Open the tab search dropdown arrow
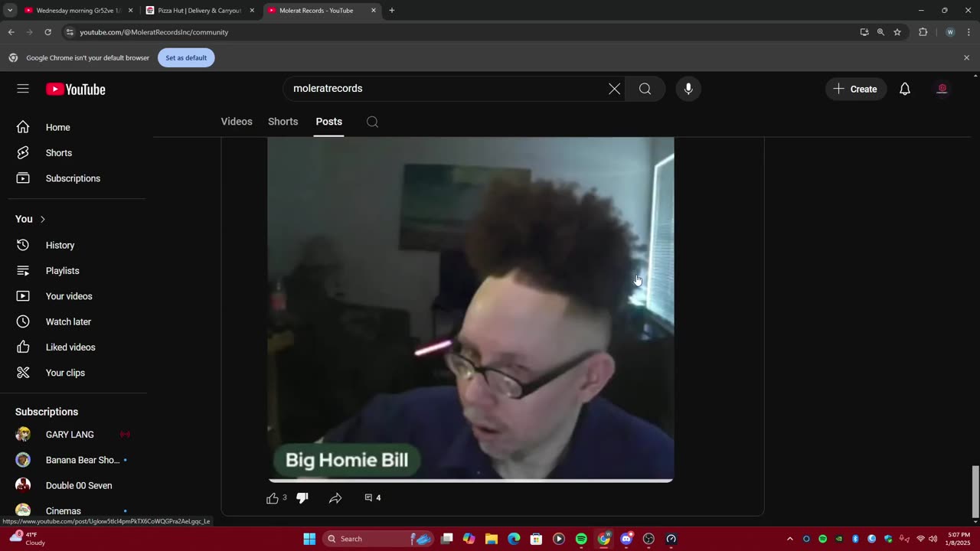 [10, 11]
